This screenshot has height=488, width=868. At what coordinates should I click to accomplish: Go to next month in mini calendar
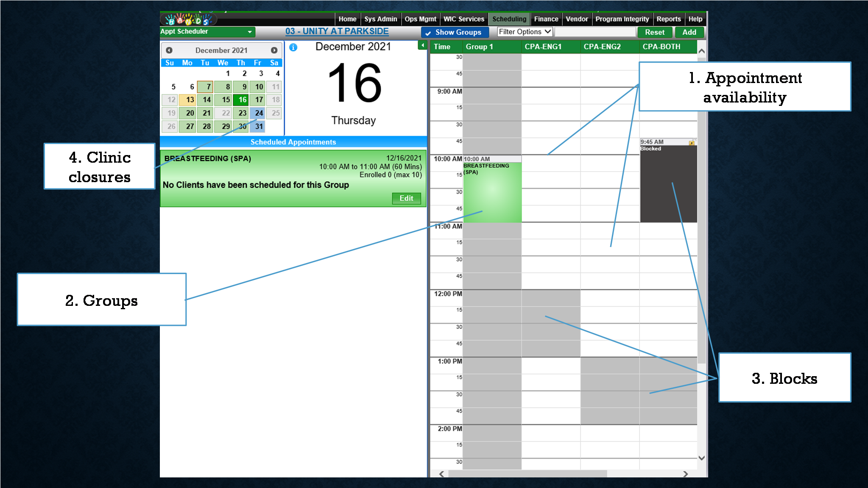(274, 50)
